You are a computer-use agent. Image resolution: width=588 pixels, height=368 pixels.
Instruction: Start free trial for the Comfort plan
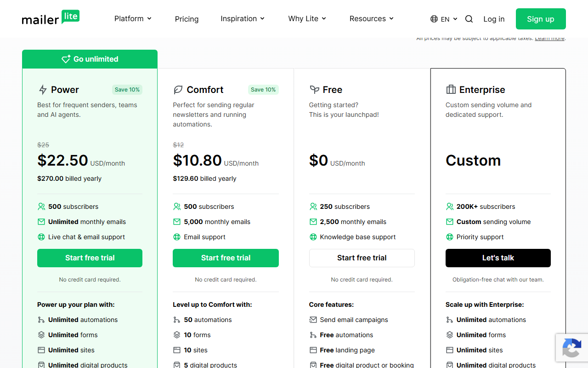226,258
